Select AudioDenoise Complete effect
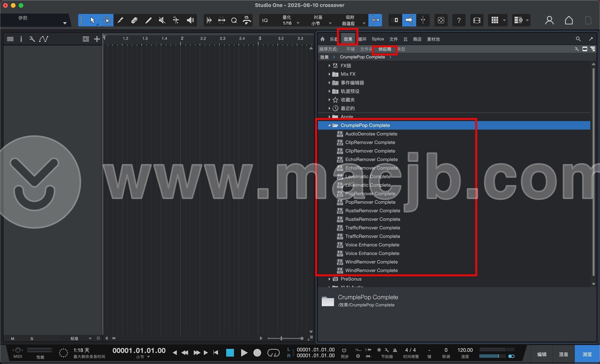 pyautogui.click(x=371, y=134)
